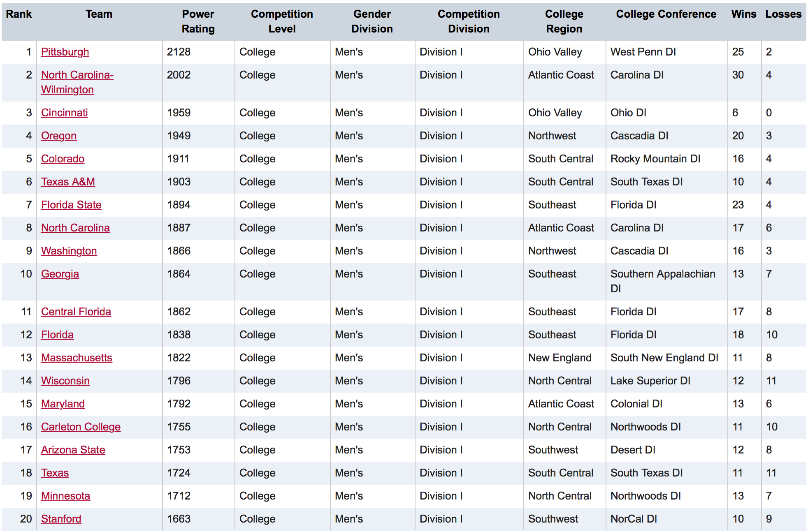This screenshot has width=808, height=532.
Task: Follow the Cincinnati team link
Action: point(65,113)
